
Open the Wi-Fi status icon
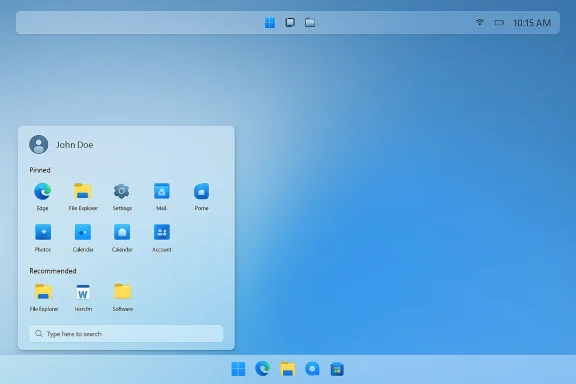(x=479, y=22)
